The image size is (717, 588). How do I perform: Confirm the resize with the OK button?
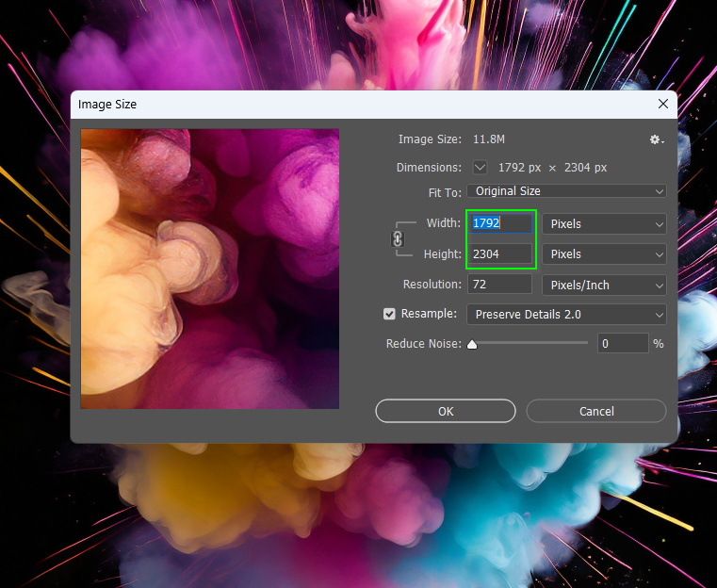[x=446, y=411]
